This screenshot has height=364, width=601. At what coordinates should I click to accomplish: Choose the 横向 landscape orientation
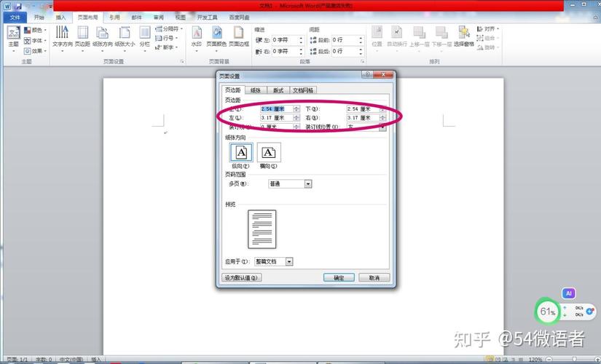click(x=269, y=152)
